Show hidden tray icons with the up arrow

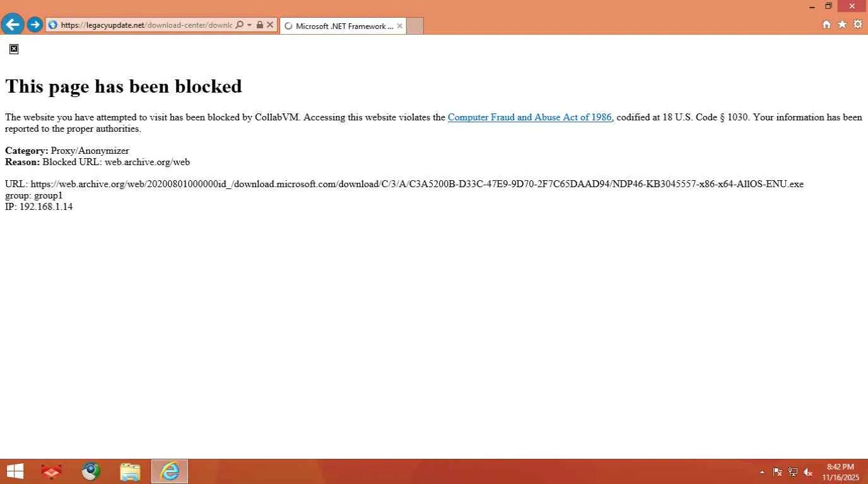pyautogui.click(x=761, y=472)
